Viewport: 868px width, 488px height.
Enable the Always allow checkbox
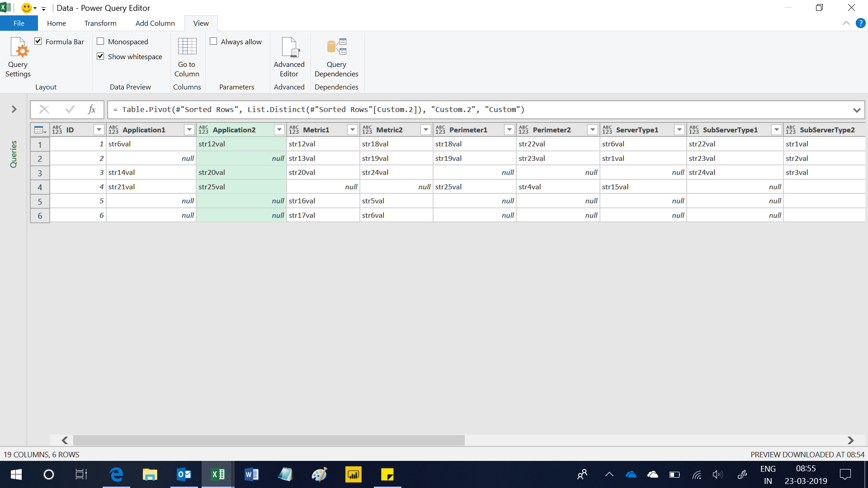[x=213, y=42]
